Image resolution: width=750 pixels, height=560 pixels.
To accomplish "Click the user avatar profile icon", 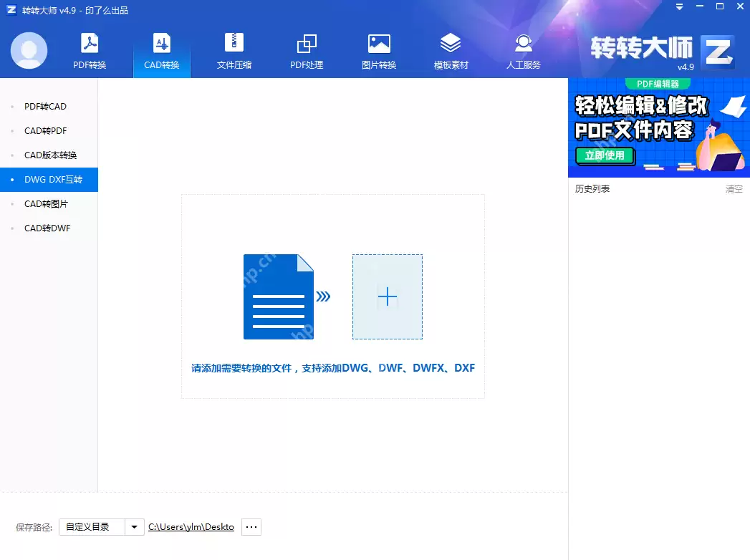I will click(29, 50).
